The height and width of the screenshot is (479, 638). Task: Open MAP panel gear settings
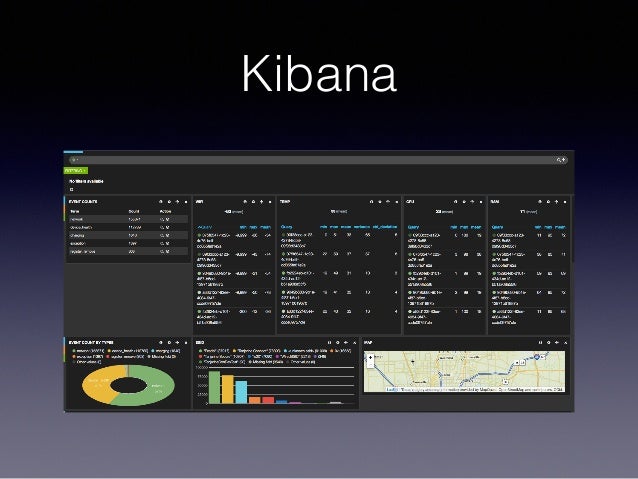click(548, 343)
